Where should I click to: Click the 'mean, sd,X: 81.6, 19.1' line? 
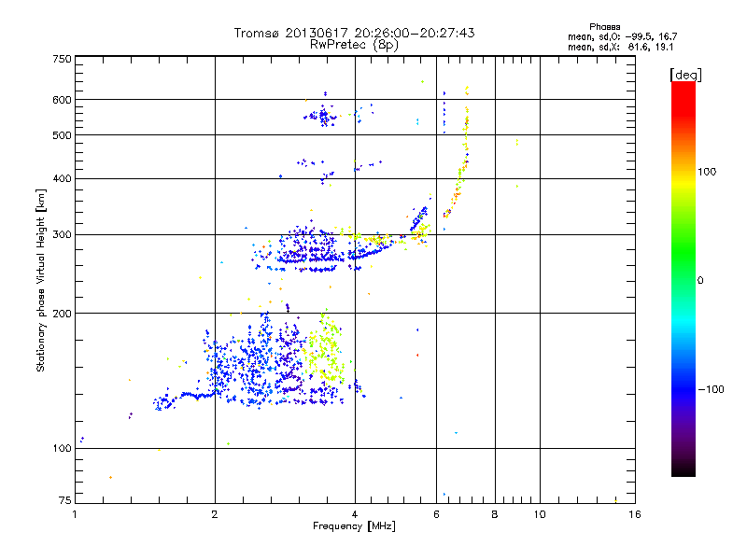(620, 47)
